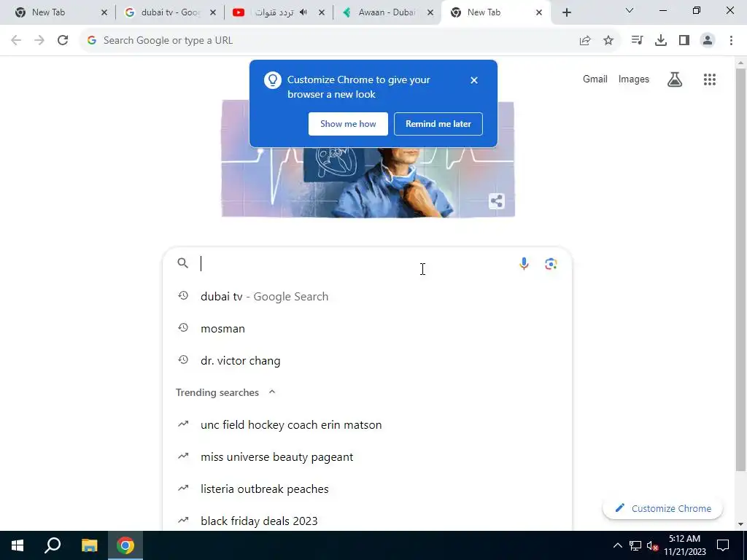Click the Chrome taskbar icon
Screen dimensions: 747x560
pyautogui.click(x=125, y=545)
